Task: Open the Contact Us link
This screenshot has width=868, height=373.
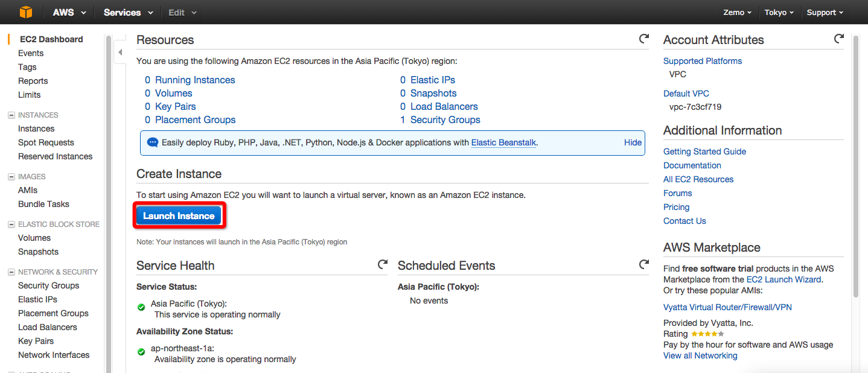Action: pos(685,221)
